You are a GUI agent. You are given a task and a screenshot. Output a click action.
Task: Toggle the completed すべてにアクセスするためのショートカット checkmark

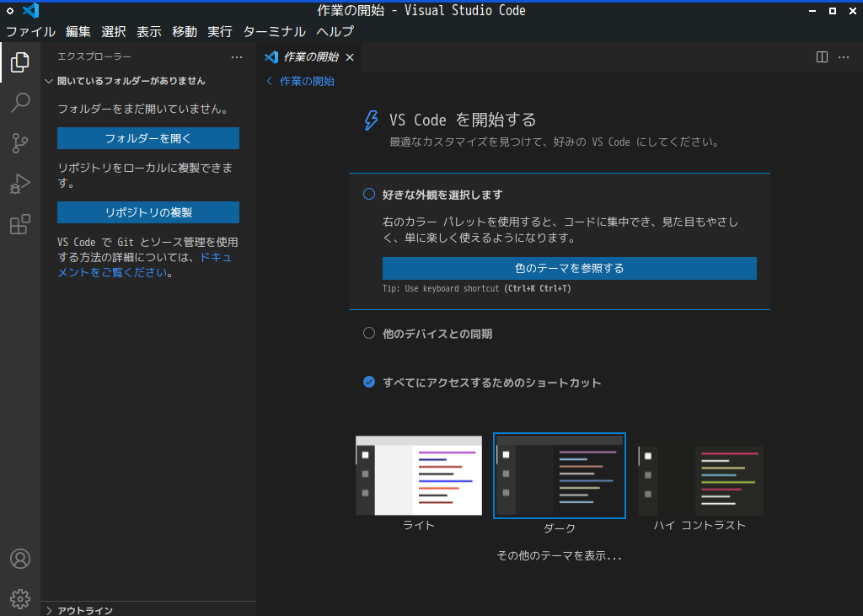369,382
